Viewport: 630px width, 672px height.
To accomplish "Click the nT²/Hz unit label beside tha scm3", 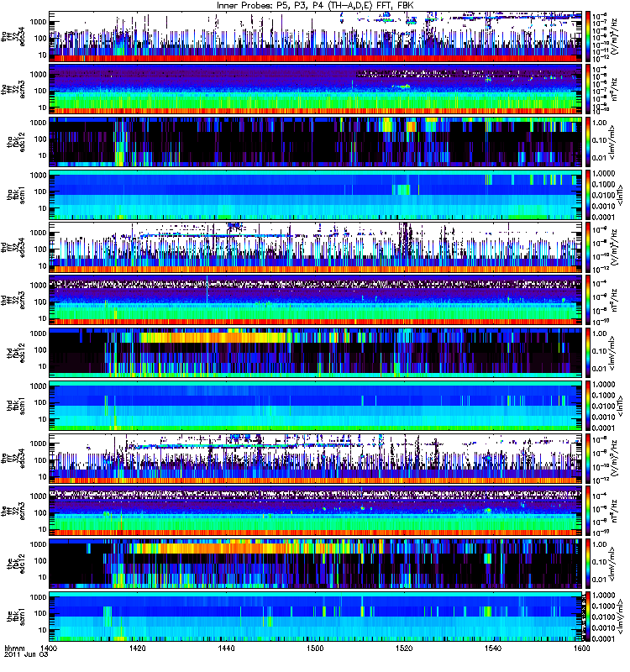I will 614,89.
